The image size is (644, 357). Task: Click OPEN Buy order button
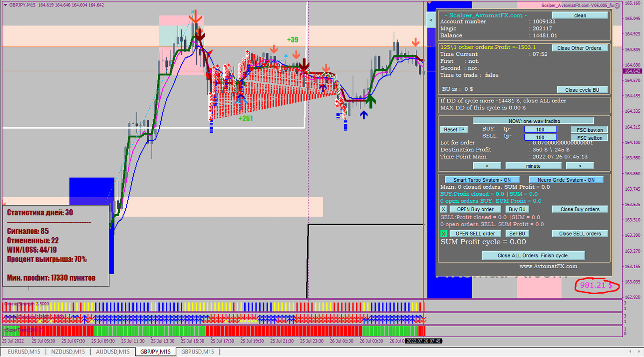(475, 209)
